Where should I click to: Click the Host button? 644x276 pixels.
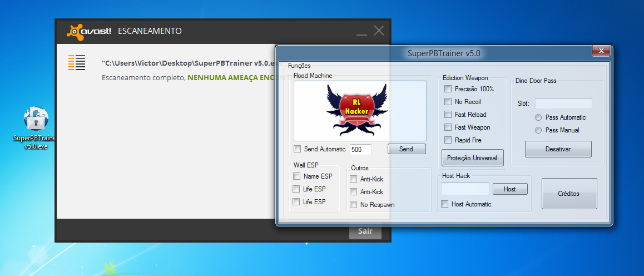(510, 189)
